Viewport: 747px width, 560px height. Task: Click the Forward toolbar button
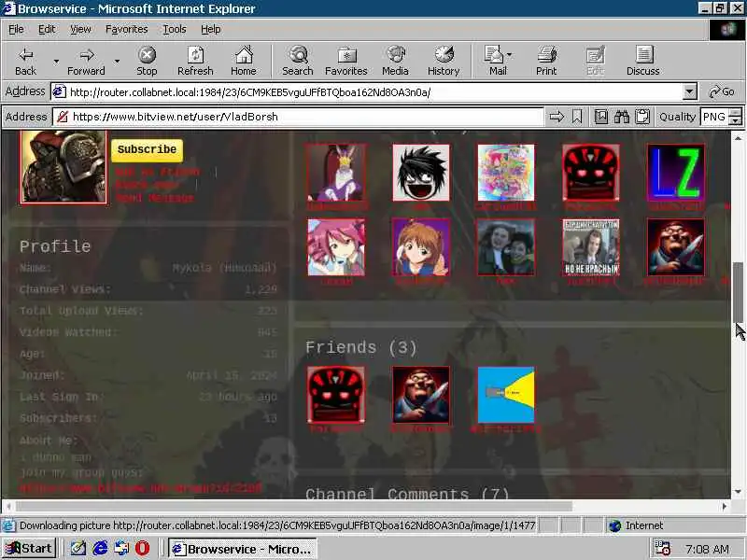[x=86, y=62]
